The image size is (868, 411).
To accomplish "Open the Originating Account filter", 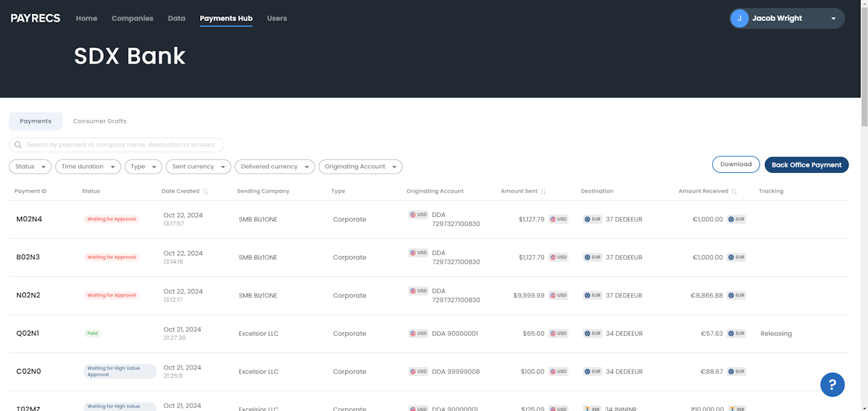I will pos(360,166).
